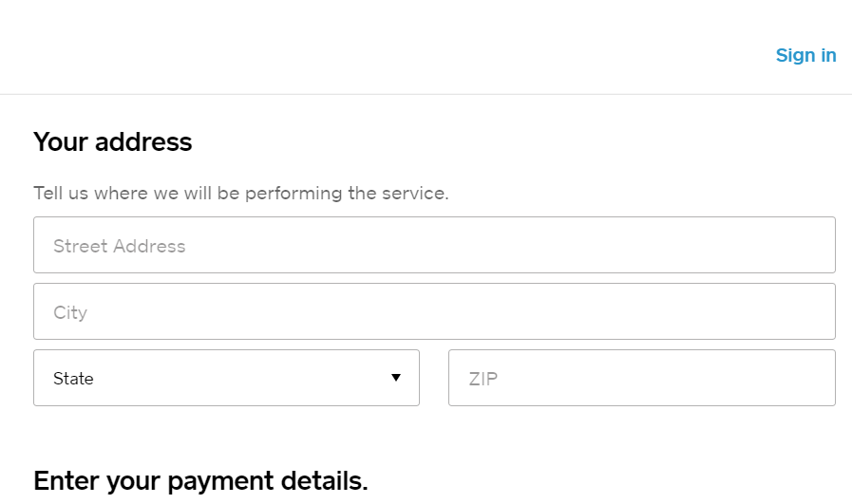
Task: Click the "ZIP" placeholder text
Action: pos(483,379)
